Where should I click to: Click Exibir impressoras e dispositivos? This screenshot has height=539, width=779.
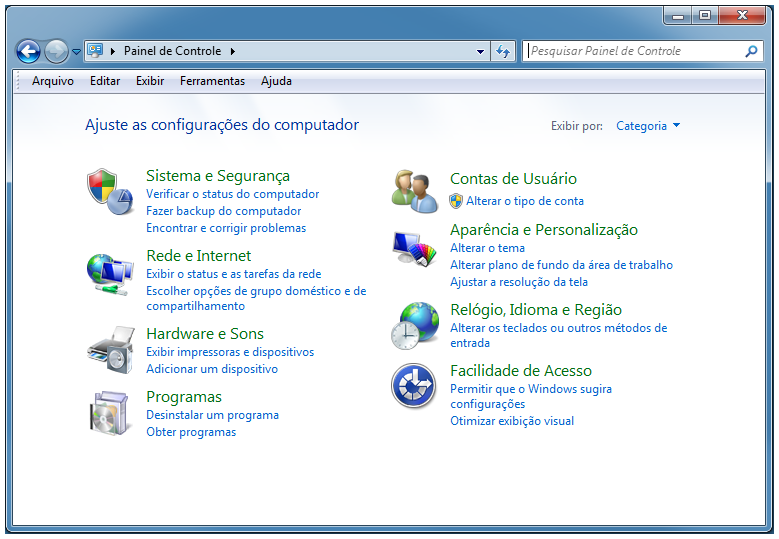coord(230,352)
